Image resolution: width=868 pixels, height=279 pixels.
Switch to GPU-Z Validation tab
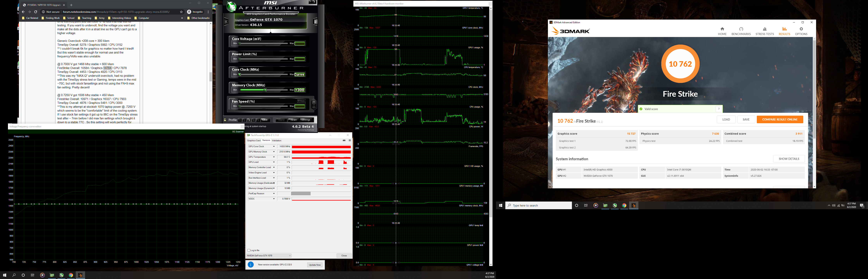click(x=277, y=140)
